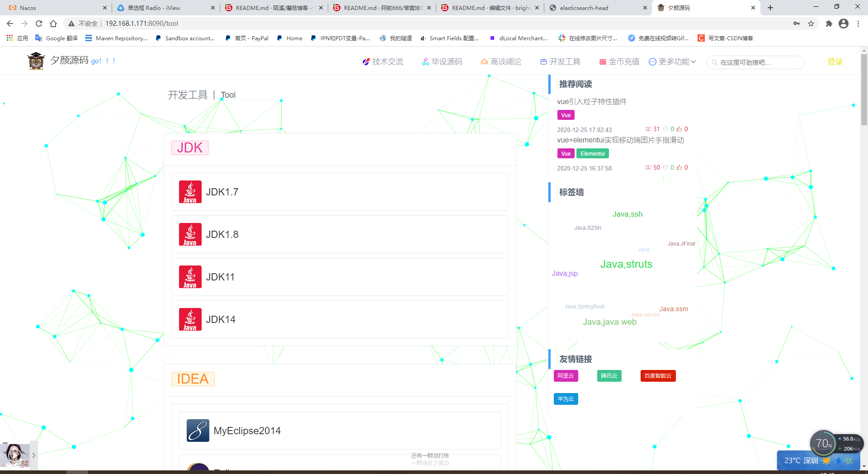
Task: Open the 毕设源码 nav item
Action: pyautogui.click(x=442, y=62)
